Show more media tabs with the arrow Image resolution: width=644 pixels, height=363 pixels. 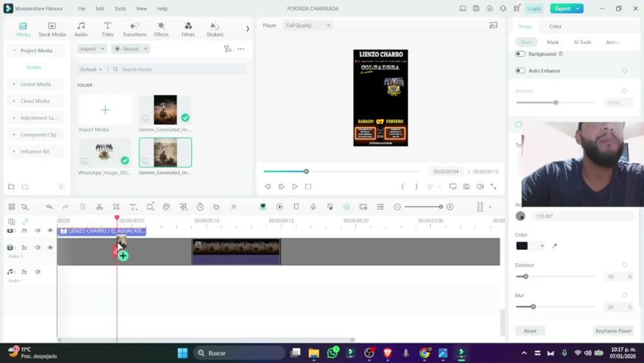click(x=247, y=29)
